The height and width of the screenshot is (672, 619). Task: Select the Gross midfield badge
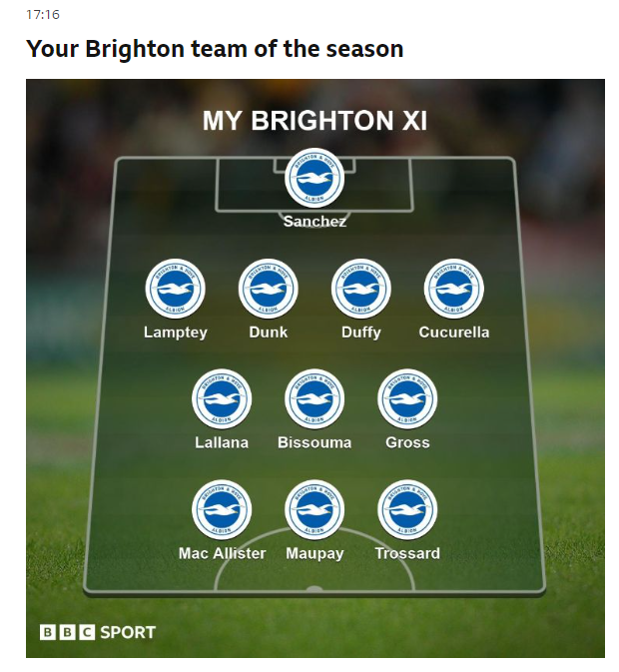pyautogui.click(x=407, y=399)
